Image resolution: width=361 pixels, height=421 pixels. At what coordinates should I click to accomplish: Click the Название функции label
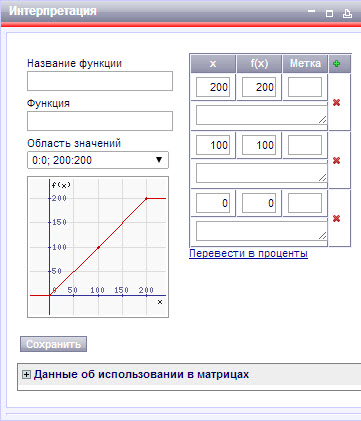point(74,63)
